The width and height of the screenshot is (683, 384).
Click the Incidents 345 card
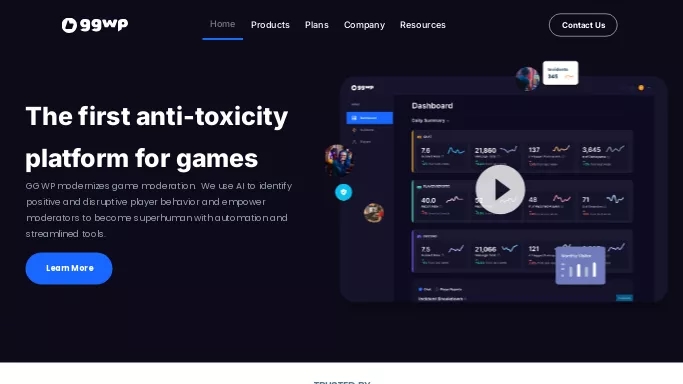point(560,73)
